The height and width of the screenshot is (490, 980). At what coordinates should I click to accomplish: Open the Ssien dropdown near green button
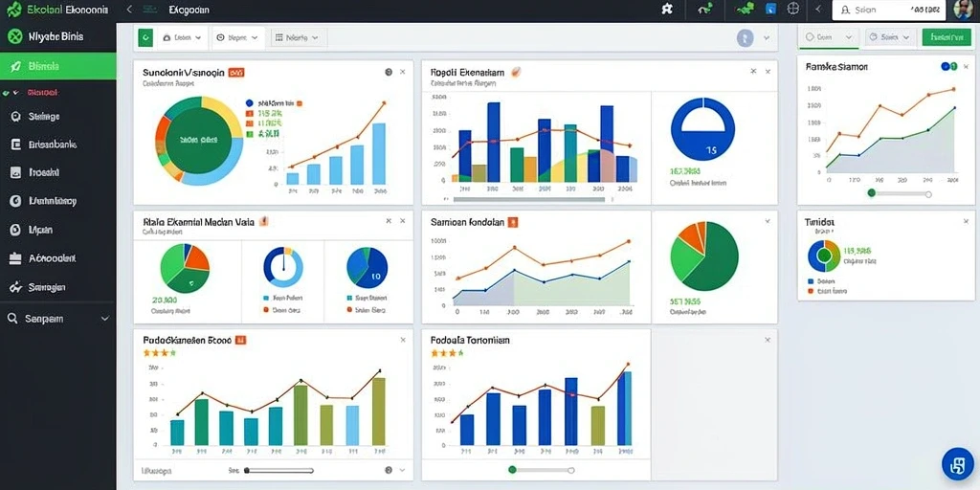click(x=891, y=37)
